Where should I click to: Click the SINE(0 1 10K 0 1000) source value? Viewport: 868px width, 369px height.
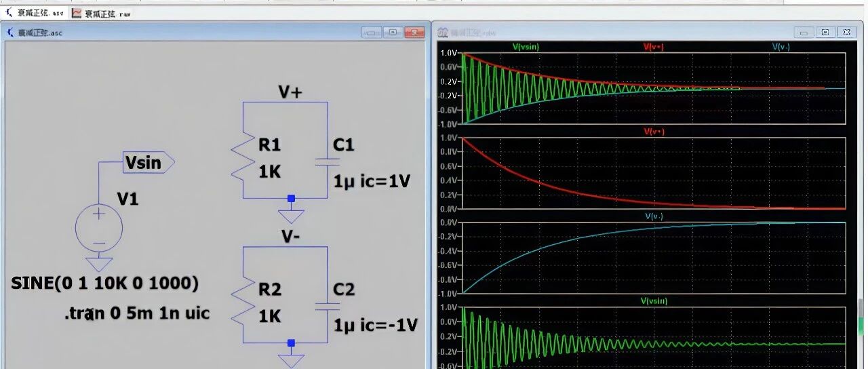click(x=104, y=284)
